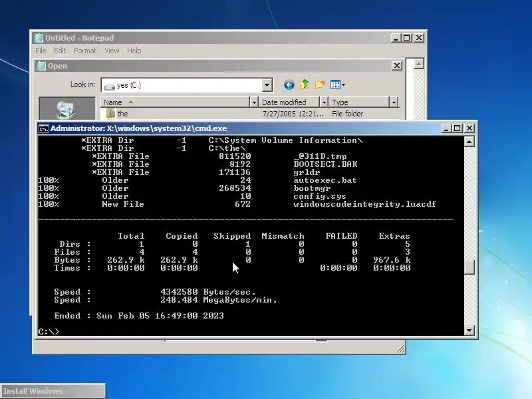532x399 pixels.
Task: Click 'config.sys' in cmd output
Action: tap(320, 196)
